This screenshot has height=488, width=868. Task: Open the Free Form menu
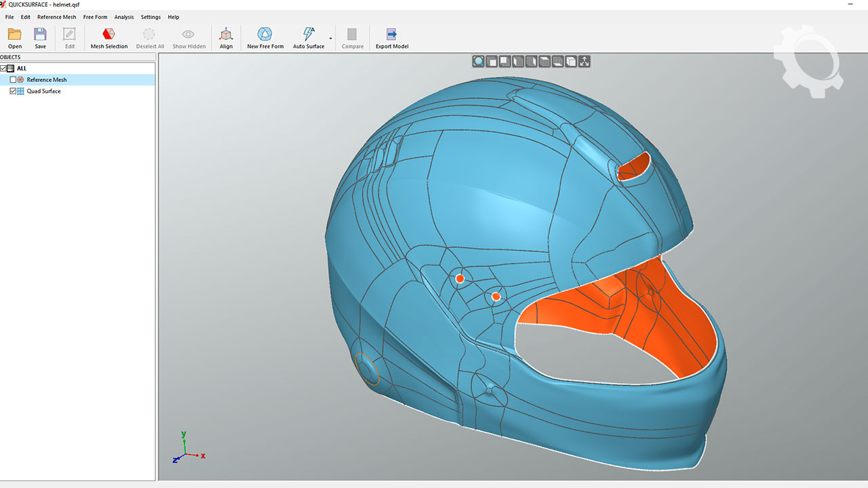95,17
